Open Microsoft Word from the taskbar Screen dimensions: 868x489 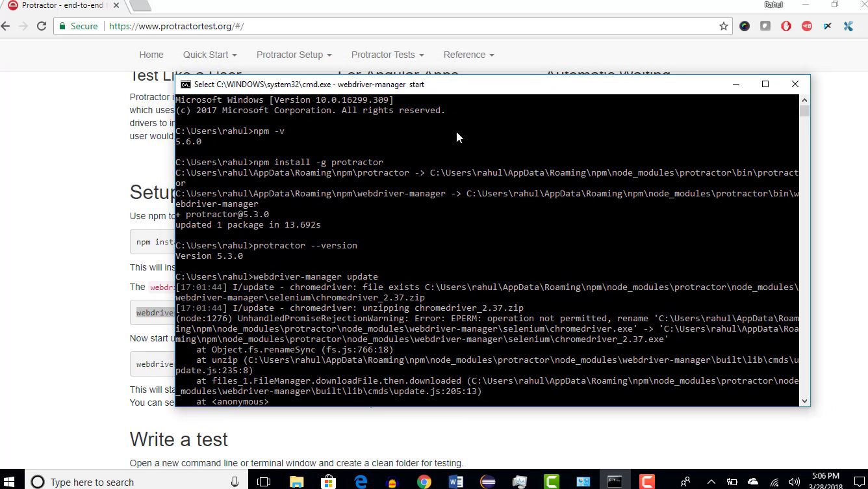(456, 482)
